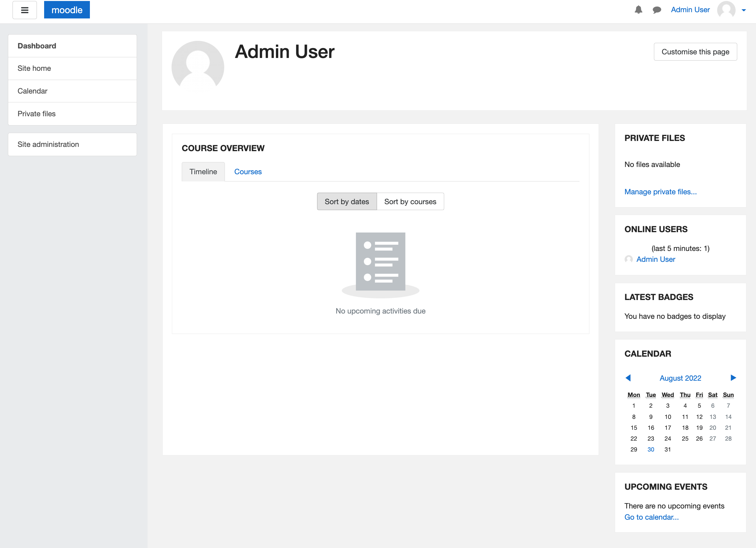Open Site administration in the sidebar

tap(48, 144)
